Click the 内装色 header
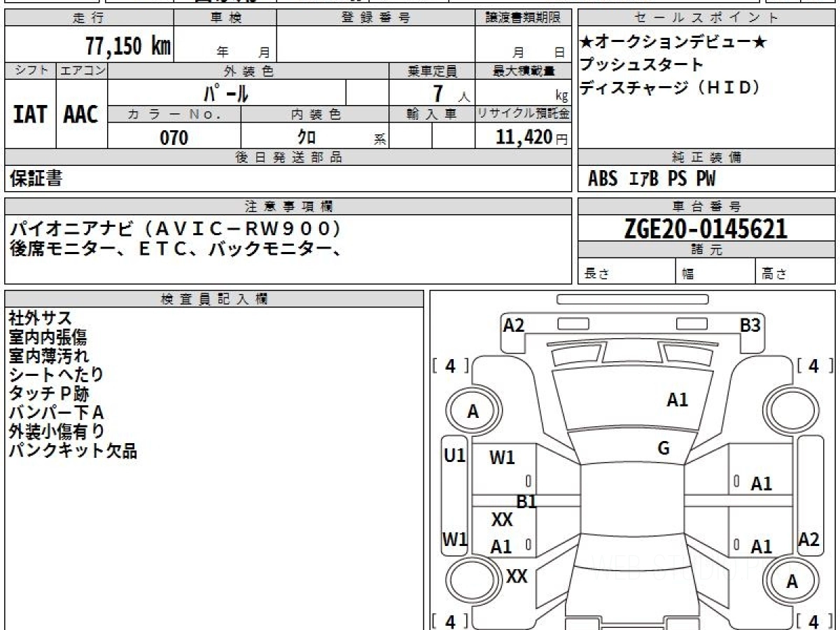The height and width of the screenshot is (630, 840). click(x=316, y=114)
